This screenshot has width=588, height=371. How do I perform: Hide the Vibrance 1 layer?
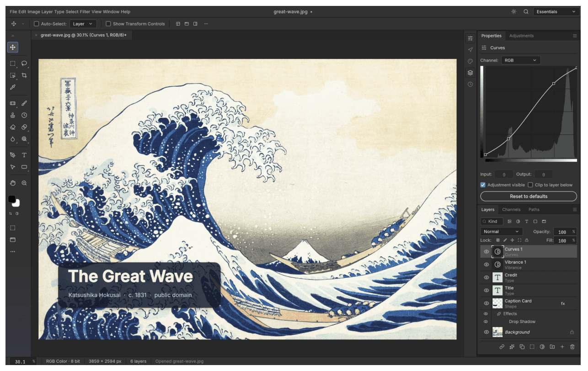(x=486, y=265)
